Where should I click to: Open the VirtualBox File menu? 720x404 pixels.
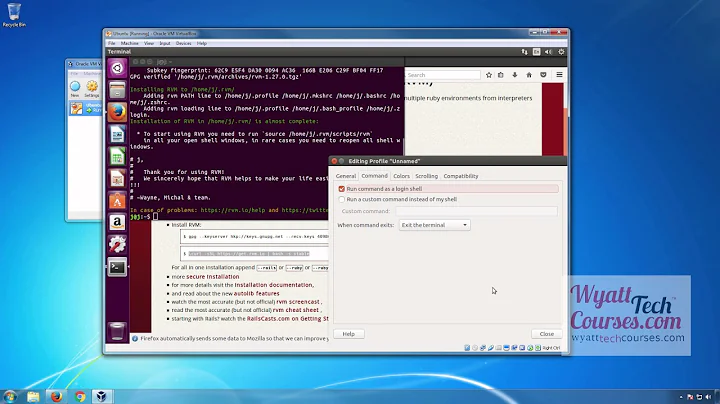(x=112, y=43)
